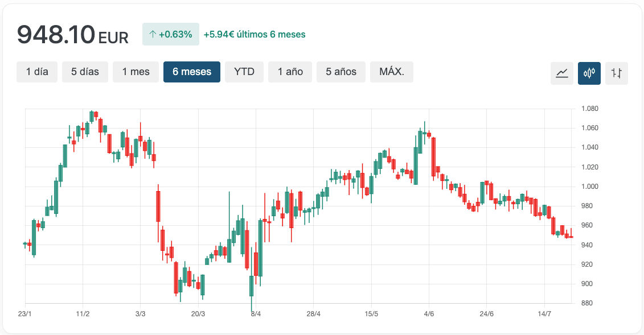Show the 1 año price history
This screenshot has width=644, height=335.
(290, 72)
